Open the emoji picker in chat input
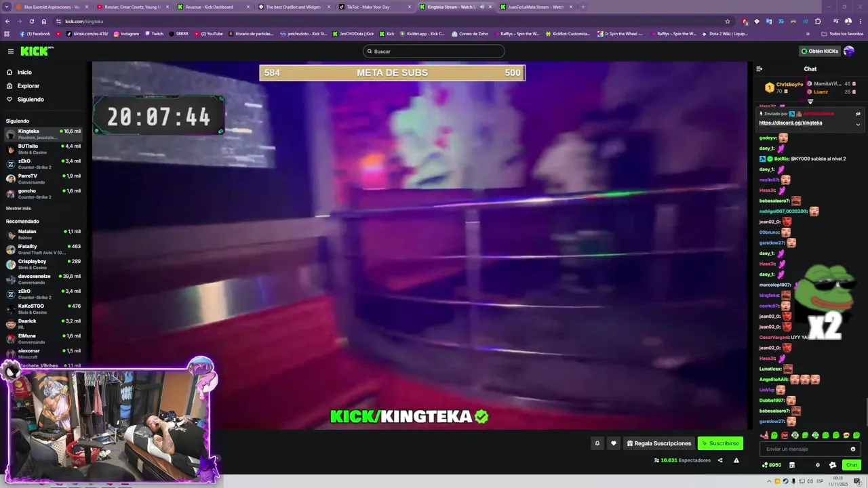868x488 pixels. coord(853,449)
